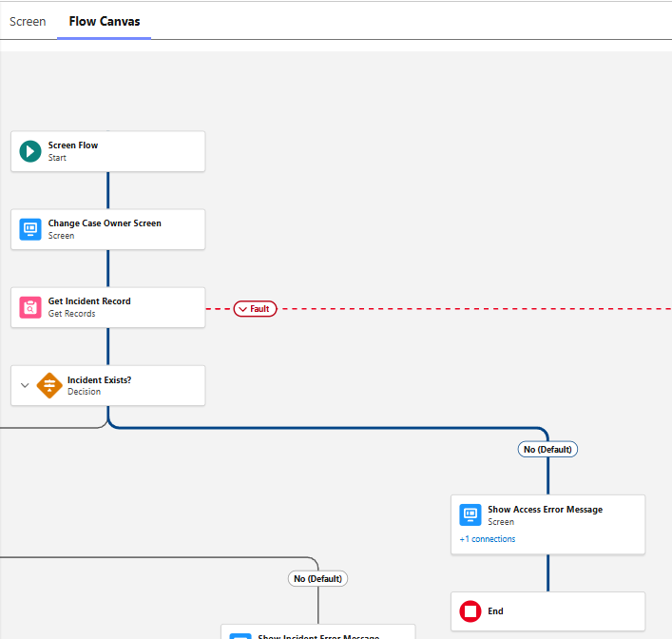The width and height of the screenshot is (672, 639).
Task: Collapse the Incident Exists? decision chevron
Action: 25,385
